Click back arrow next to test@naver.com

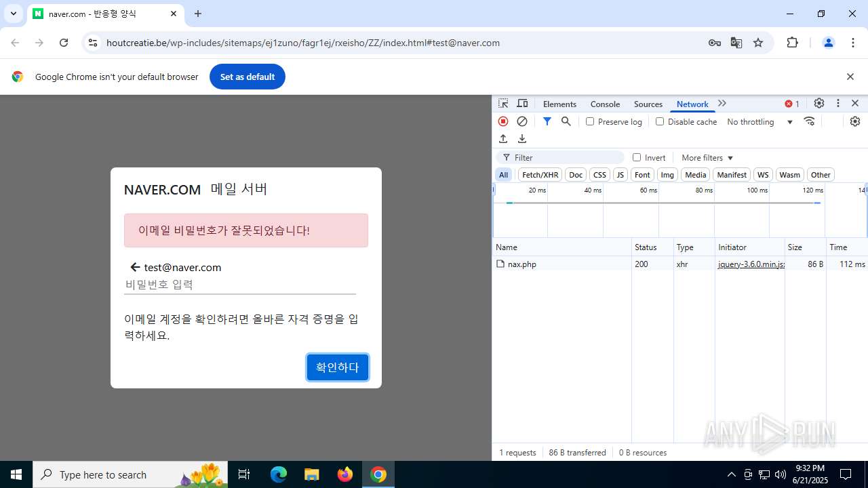point(135,267)
